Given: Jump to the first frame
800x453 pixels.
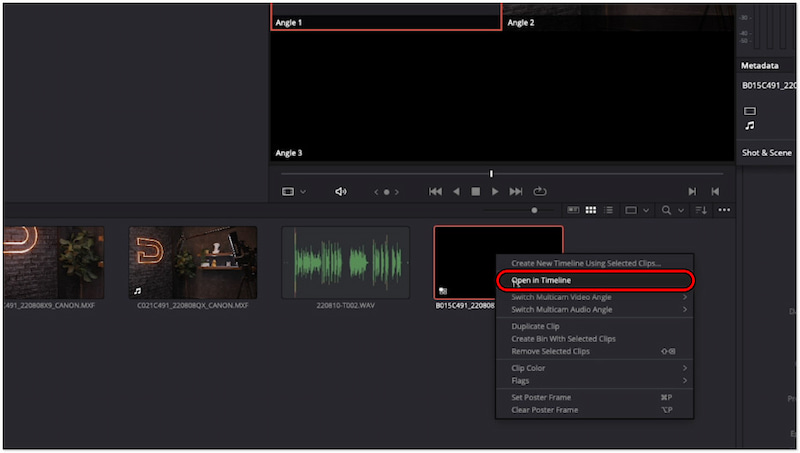Looking at the screenshot, I should 435,191.
